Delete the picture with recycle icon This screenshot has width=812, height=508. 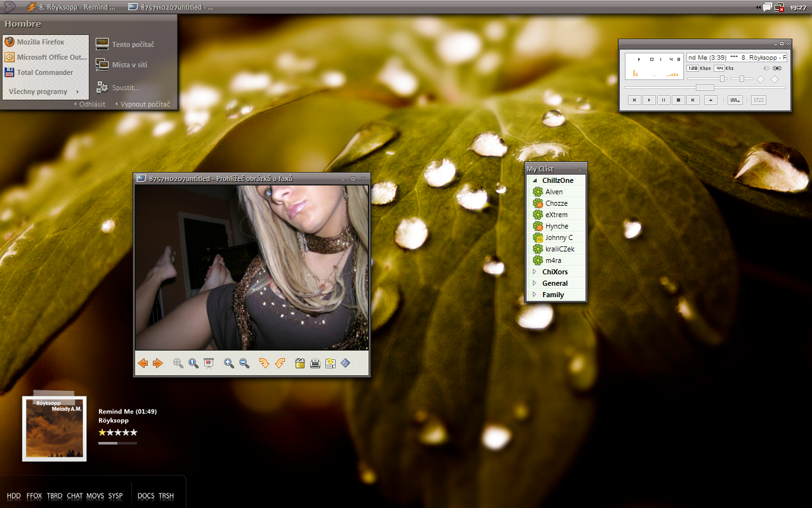(300, 363)
